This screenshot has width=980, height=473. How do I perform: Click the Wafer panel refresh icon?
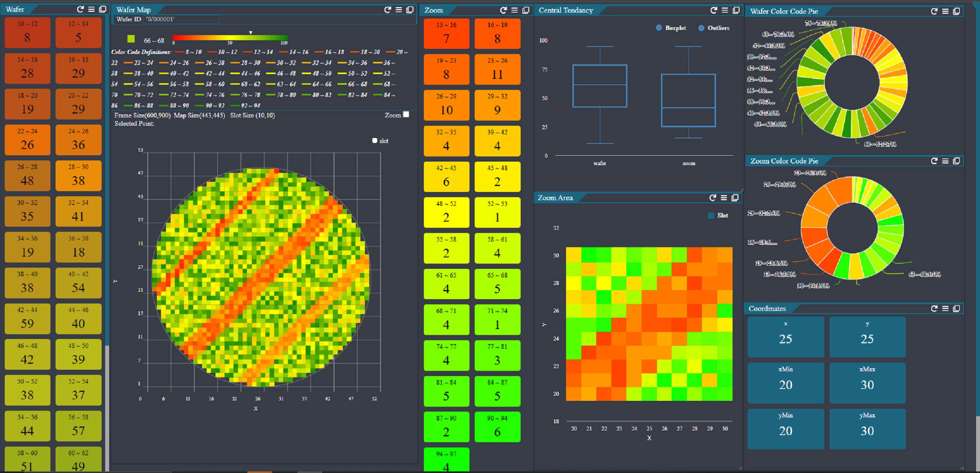pyautogui.click(x=80, y=9)
